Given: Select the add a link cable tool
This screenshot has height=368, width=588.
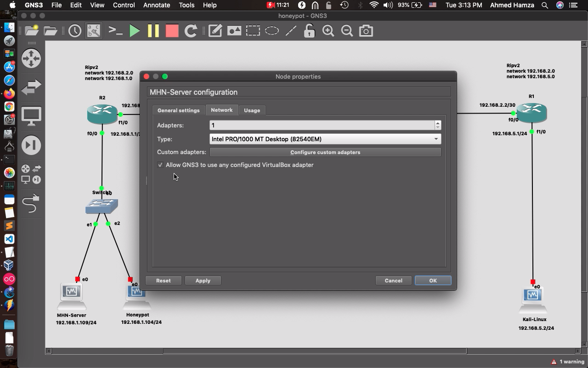Looking at the screenshot, I should (31, 204).
